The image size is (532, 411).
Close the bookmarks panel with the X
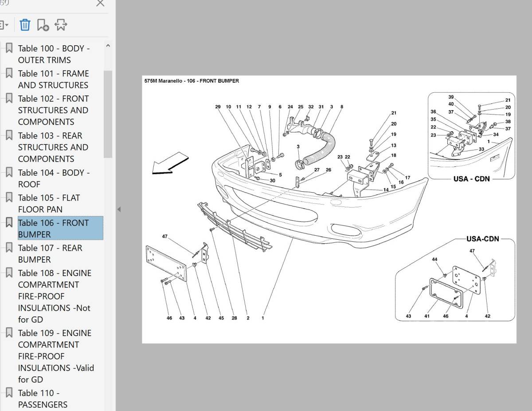101,4
